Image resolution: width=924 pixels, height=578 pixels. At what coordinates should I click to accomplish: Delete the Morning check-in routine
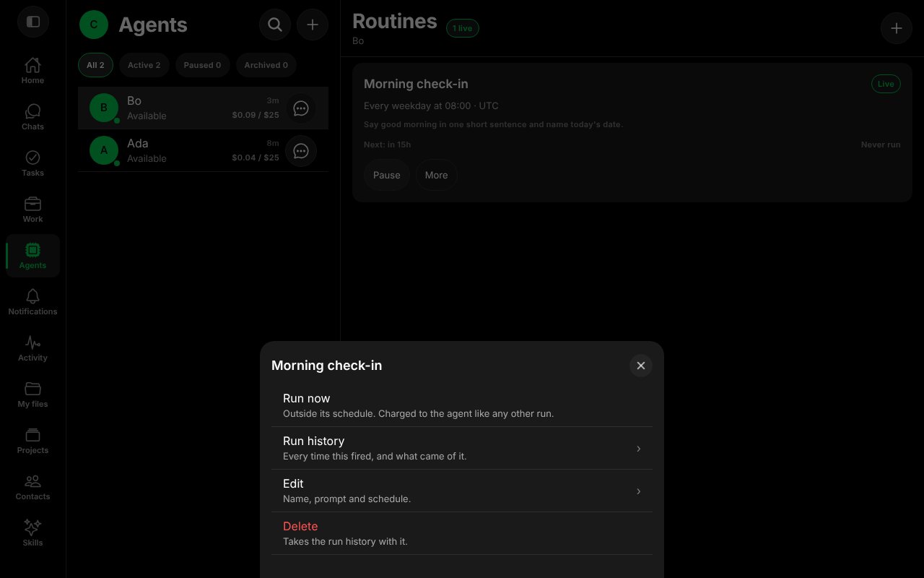(x=462, y=533)
